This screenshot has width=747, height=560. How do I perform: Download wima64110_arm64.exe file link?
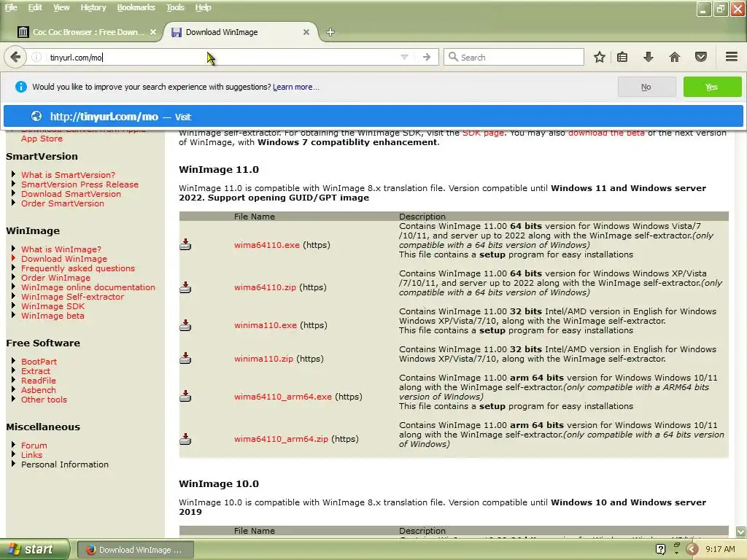click(x=283, y=397)
